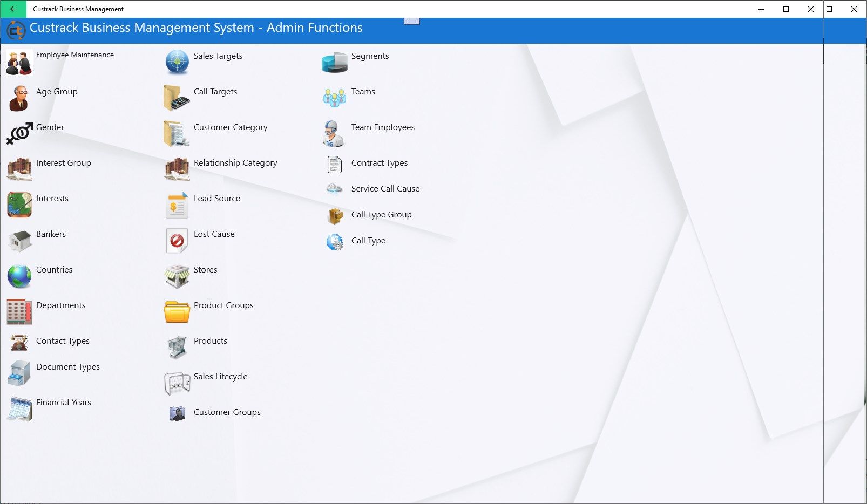Open the Sales Targets target icon

pos(177,63)
